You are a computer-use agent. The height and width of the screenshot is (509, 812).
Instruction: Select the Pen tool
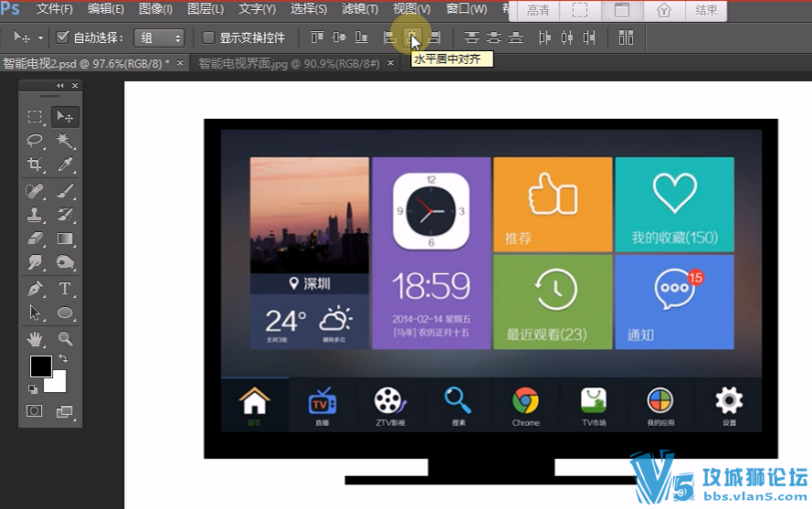pyautogui.click(x=35, y=288)
